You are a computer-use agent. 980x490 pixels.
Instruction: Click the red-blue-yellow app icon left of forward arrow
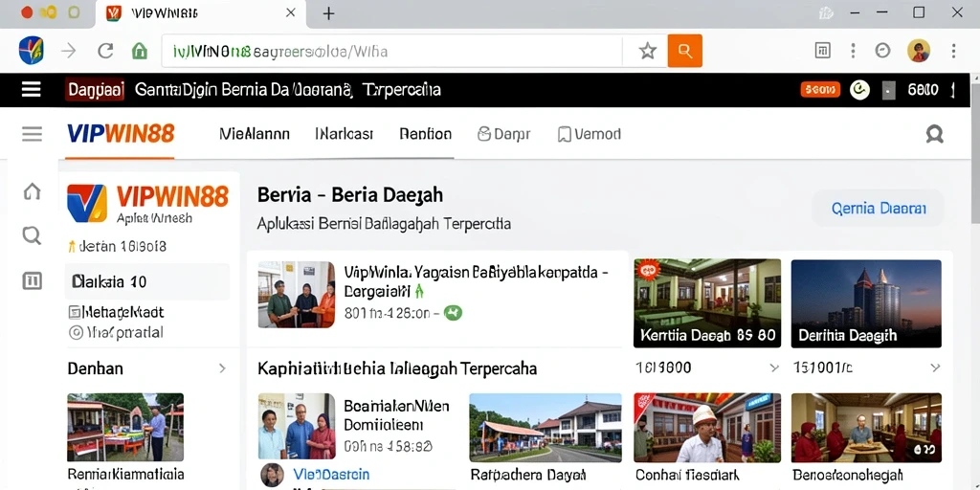click(x=32, y=51)
